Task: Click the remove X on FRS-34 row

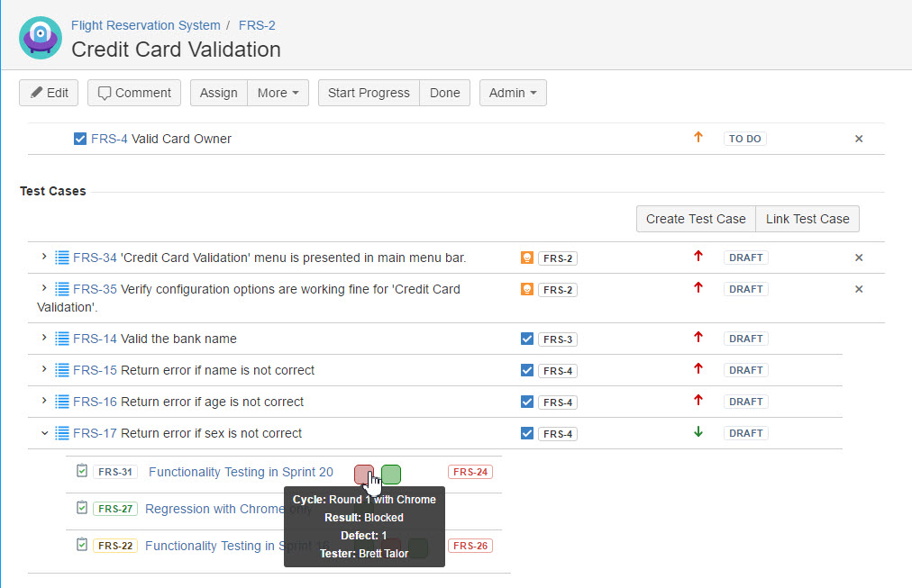Action: (858, 258)
